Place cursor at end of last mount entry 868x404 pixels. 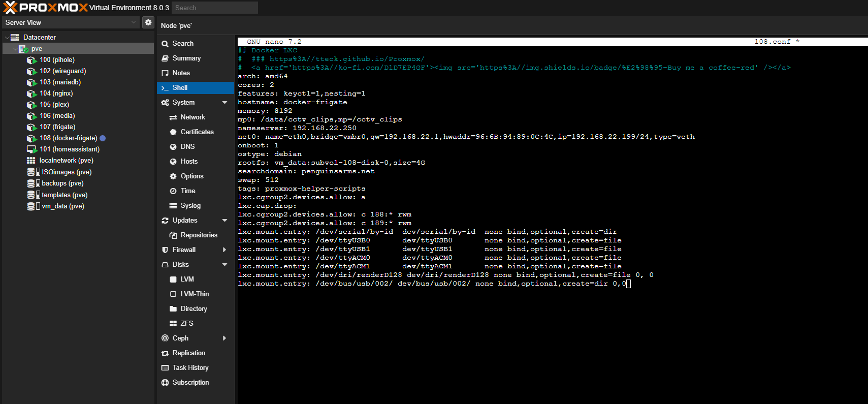628,284
